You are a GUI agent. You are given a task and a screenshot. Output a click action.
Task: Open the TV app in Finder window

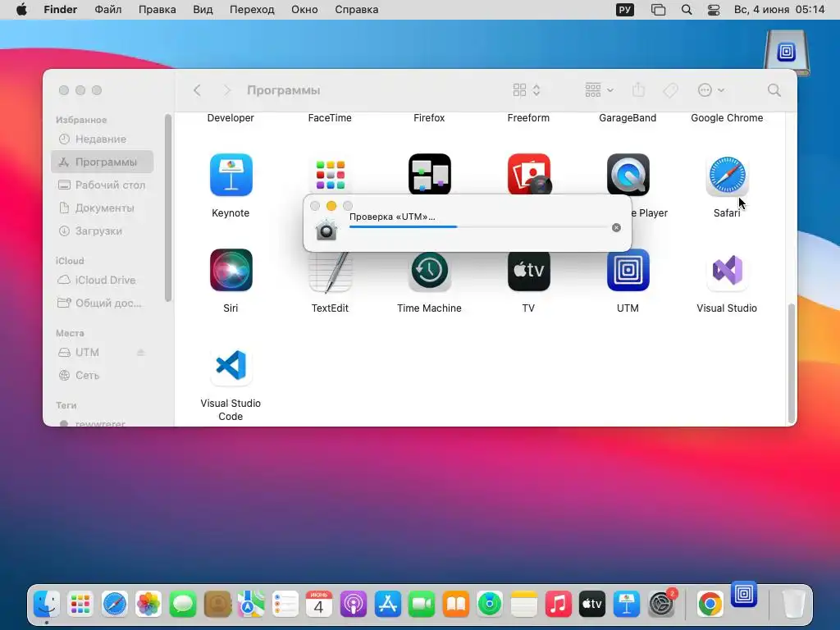(x=529, y=271)
